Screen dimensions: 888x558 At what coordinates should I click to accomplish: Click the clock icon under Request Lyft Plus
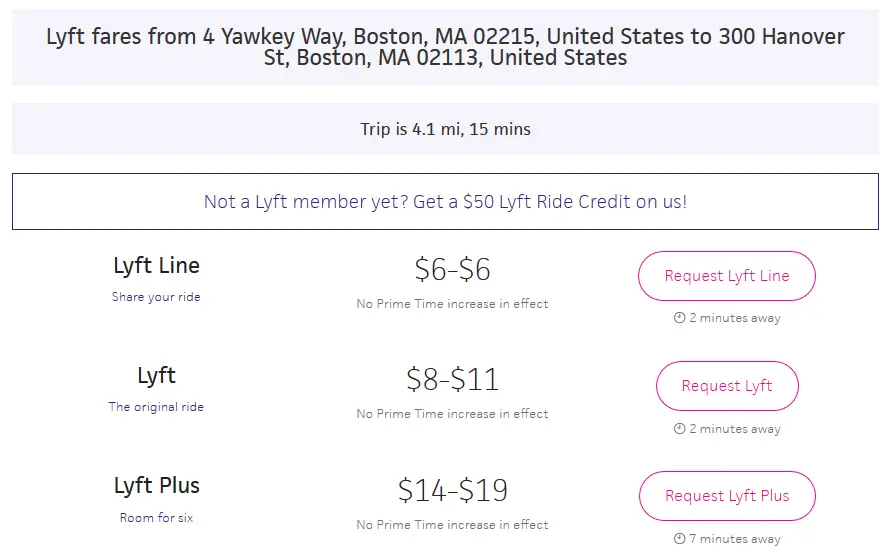tap(679, 539)
